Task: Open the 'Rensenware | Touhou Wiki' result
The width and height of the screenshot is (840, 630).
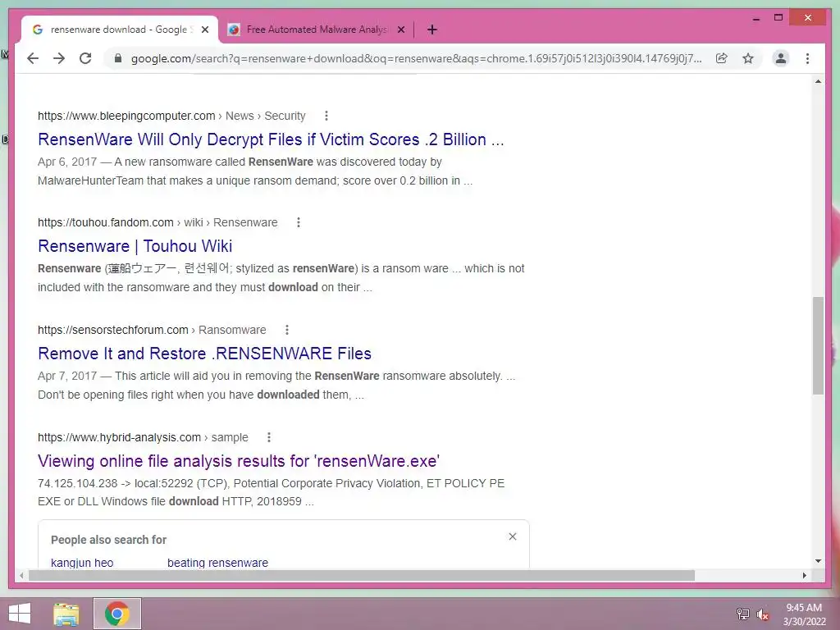Action: pyautogui.click(x=135, y=246)
